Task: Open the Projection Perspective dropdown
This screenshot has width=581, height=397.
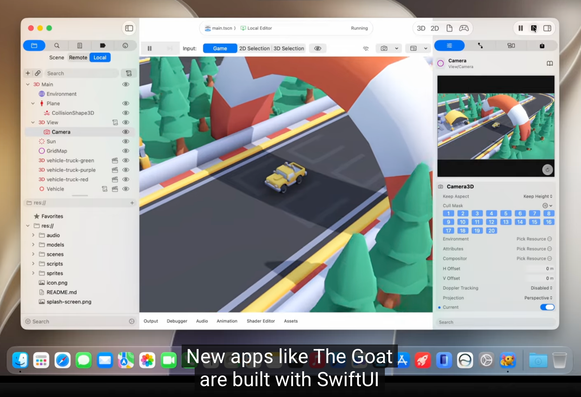Action: (x=538, y=298)
